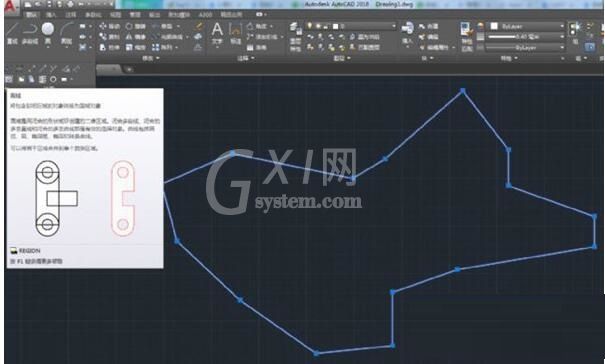Click the Create block (创建) tool

point(429,26)
